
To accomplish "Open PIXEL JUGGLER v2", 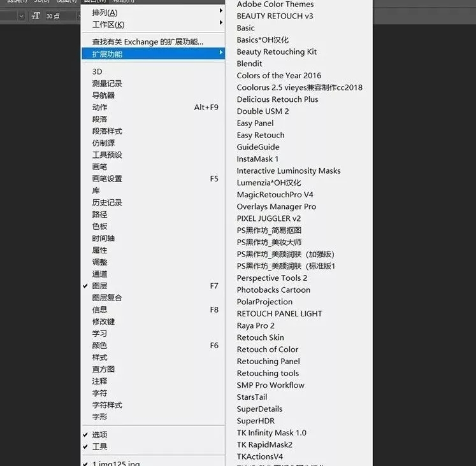I will pos(269,218).
